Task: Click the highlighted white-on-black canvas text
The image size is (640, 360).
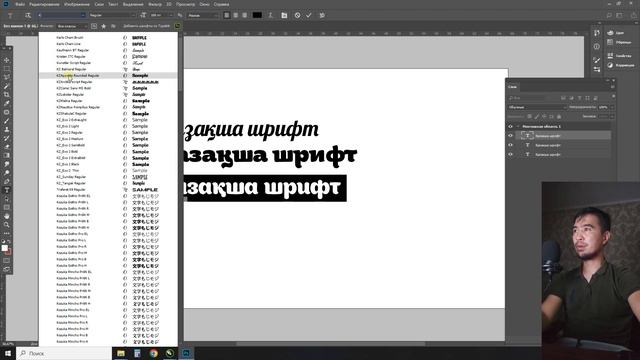Action: 264,188
